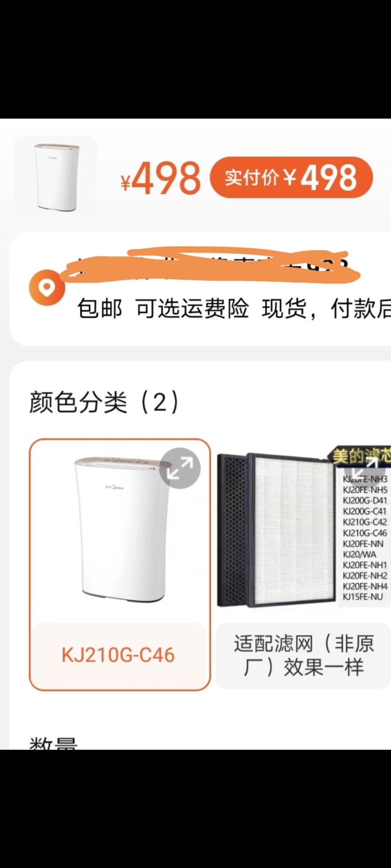
Task: Select the KJ210G-C46 color option label
Action: pos(118,655)
